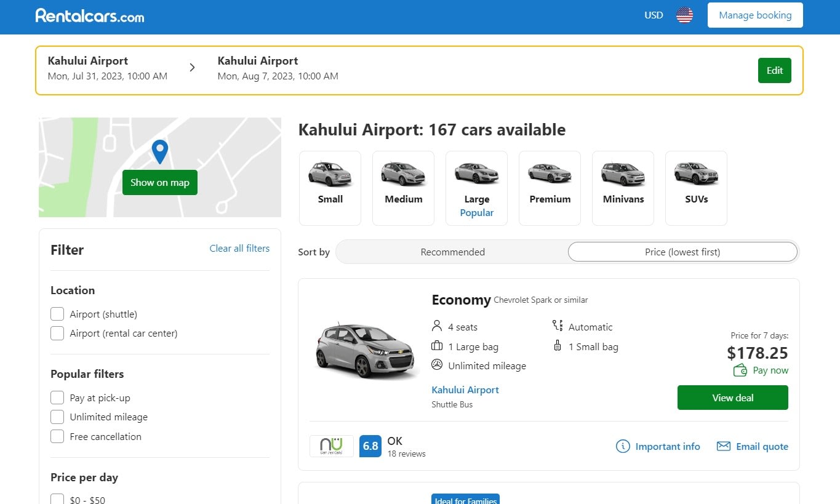Image resolution: width=840 pixels, height=504 pixels.
Task: Click the 18 reviews text
Action: pos(406,454)
